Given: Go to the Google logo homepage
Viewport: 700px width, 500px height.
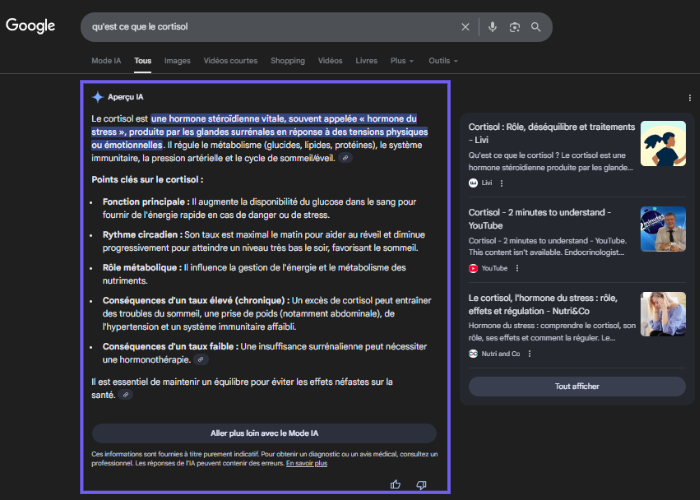Looking at the screenshot, I should click(31, 26).
